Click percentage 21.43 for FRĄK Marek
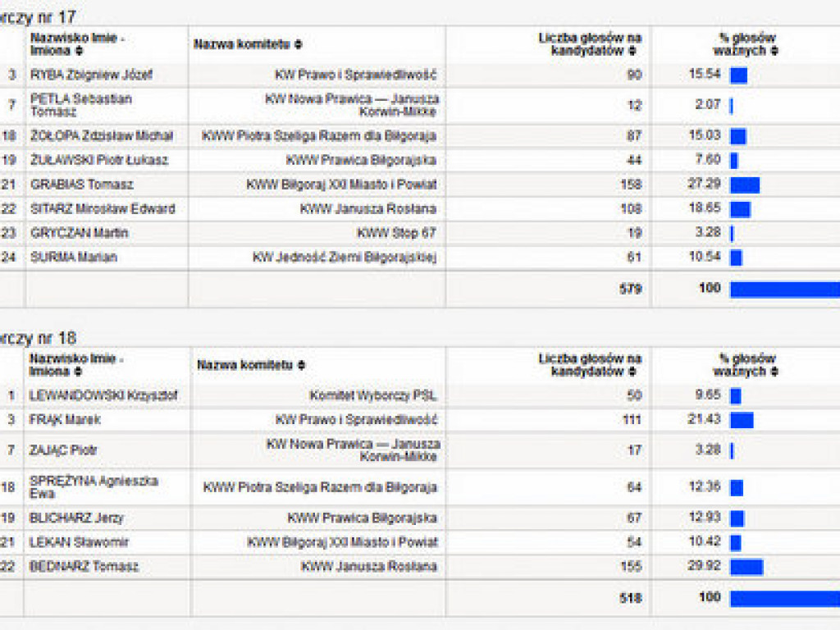Viewport: 840px width, 630px height. pyautogui.click(x=704, y=419)
